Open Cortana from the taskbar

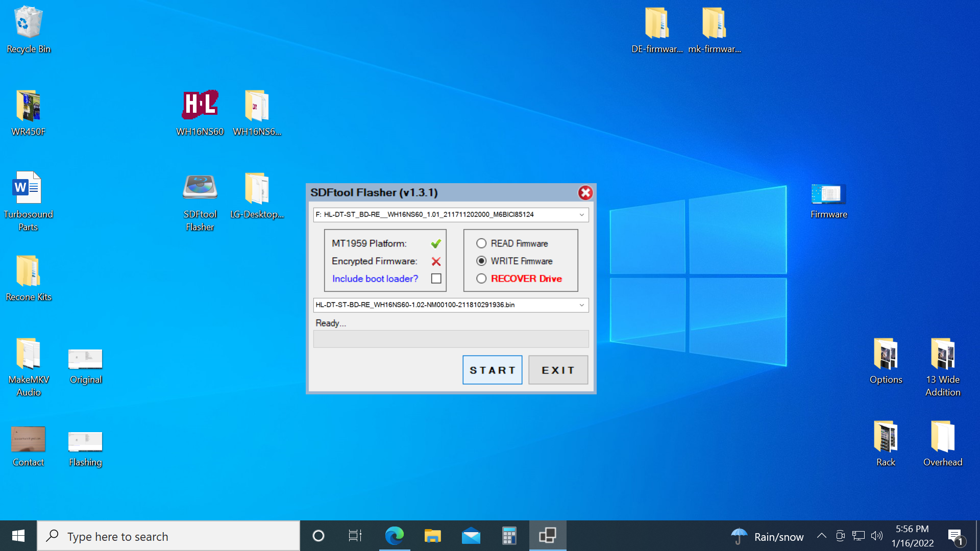[x=318, y=536]
